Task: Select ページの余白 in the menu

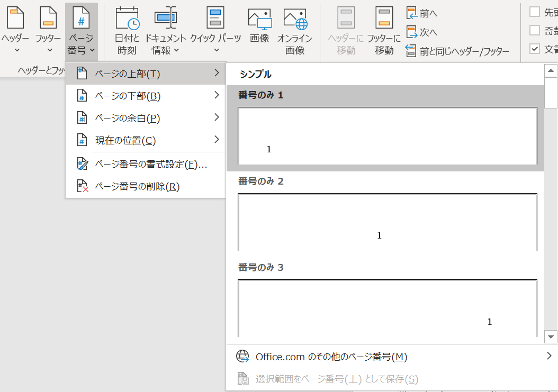Action: (127, 117)
